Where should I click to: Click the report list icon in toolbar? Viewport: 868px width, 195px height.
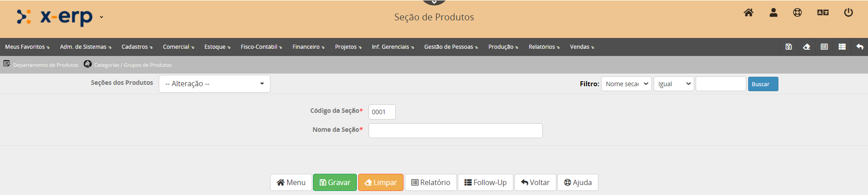pos(824,47)
